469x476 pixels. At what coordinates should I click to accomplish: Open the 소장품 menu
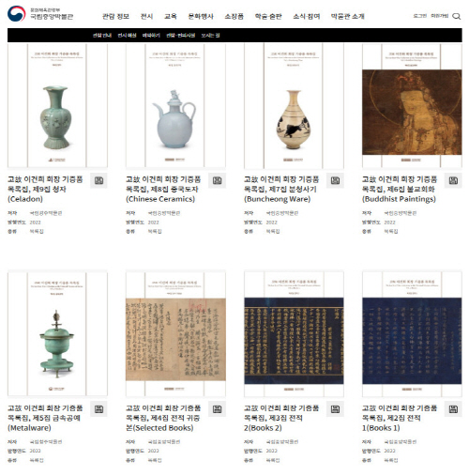pos(234,16)
